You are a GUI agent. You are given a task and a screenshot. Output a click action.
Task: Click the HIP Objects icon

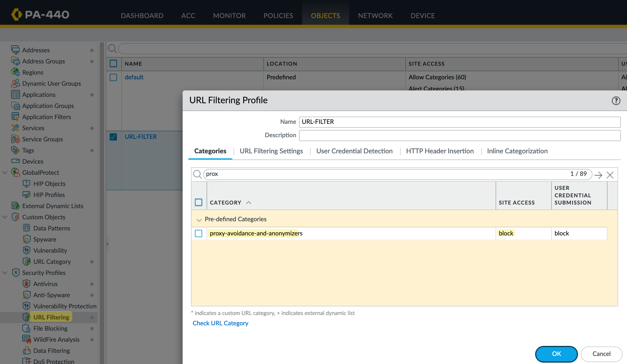point(26,184)
